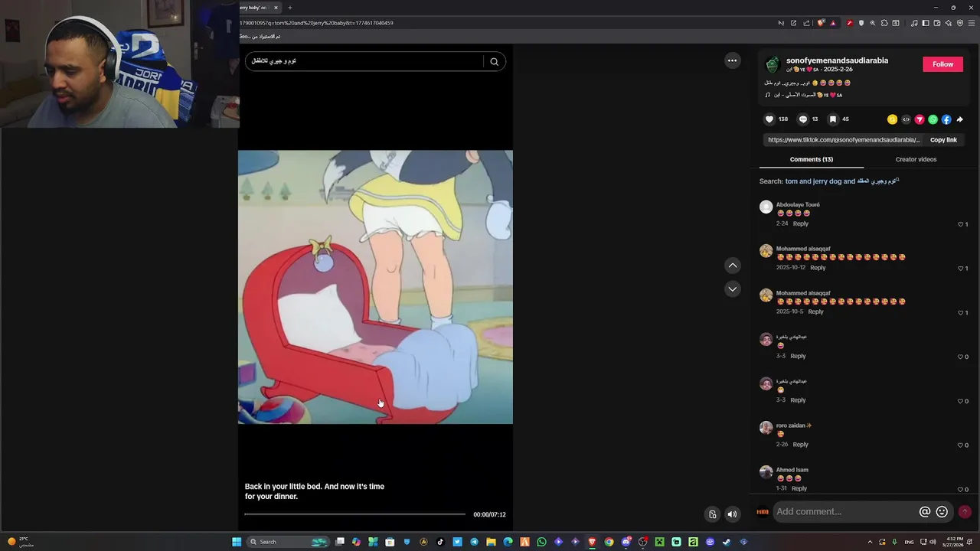The width and height of the screenshot is (980, 551).
Task: Insert a mention with @ icon
Action: pos(925,512)
